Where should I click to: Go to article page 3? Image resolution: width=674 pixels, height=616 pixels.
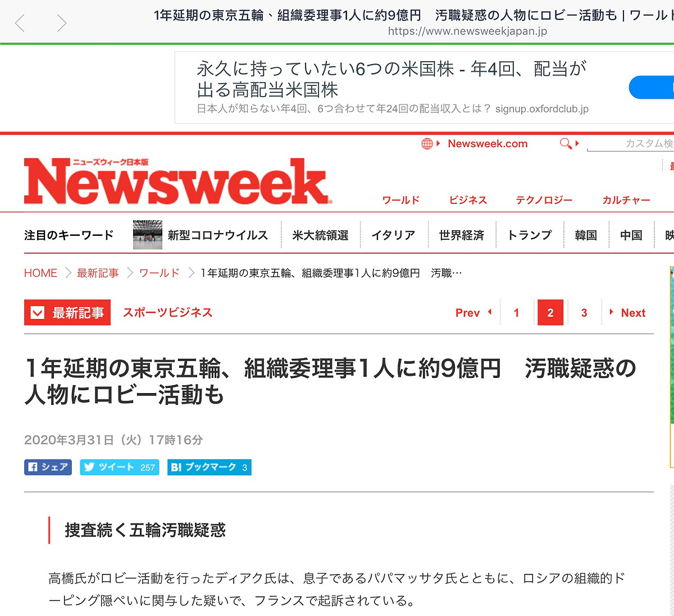584,313
